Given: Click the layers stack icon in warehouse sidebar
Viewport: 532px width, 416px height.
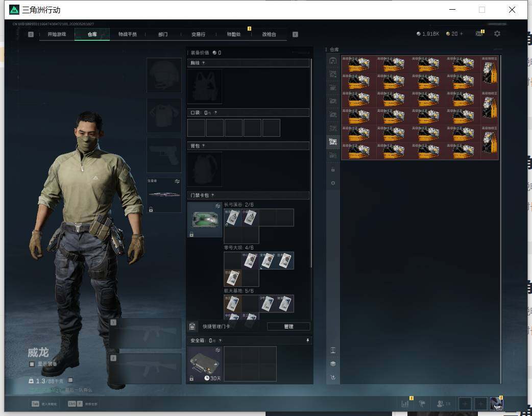Looking at the screenshot, I should [333, 364].
